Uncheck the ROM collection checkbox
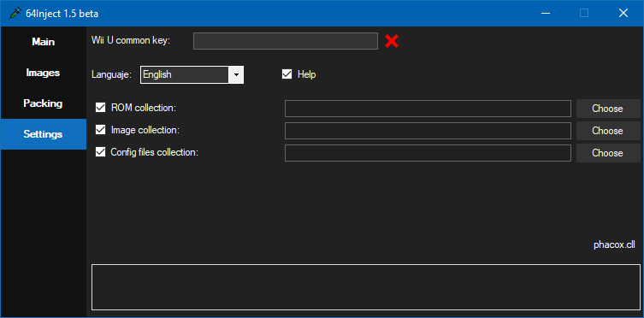Screen dimensions: 644x318 (x=100, y=108)
